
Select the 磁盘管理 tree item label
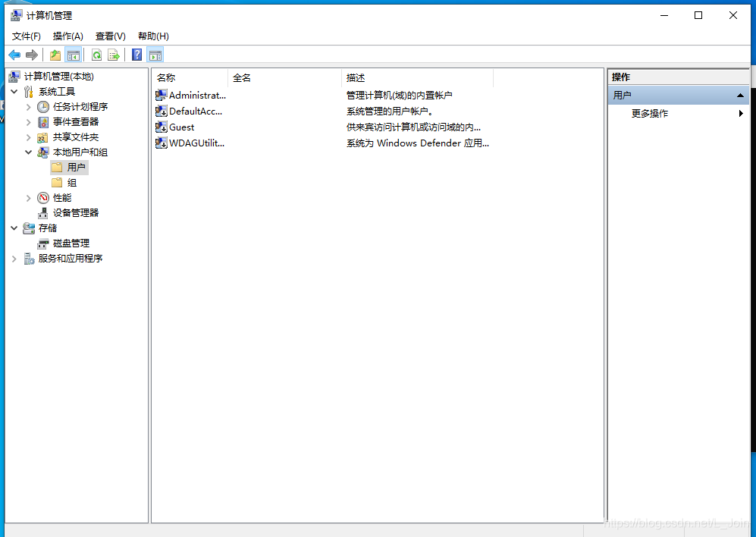tap(71, 243)
